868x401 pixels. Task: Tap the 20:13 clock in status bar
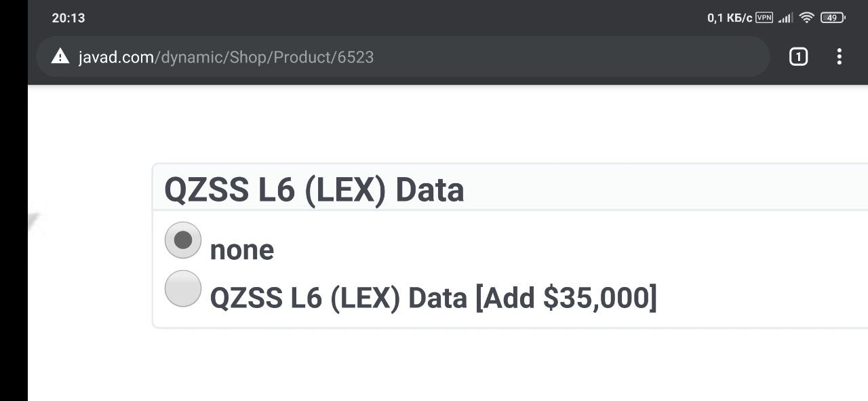(68, 18)
